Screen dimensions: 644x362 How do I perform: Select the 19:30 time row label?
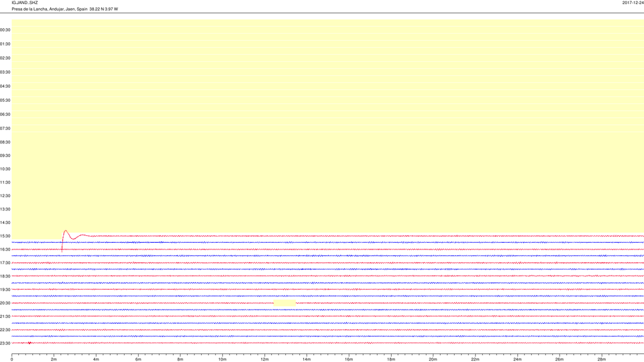coord(5,290)
